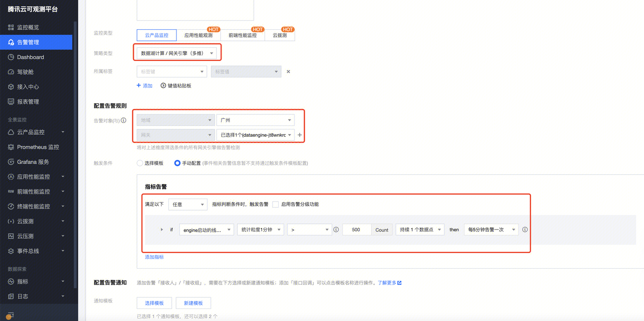This screenshot has height=321, width=644.
Task: Add another alarm object with plus icon
Action: [300, 135]
